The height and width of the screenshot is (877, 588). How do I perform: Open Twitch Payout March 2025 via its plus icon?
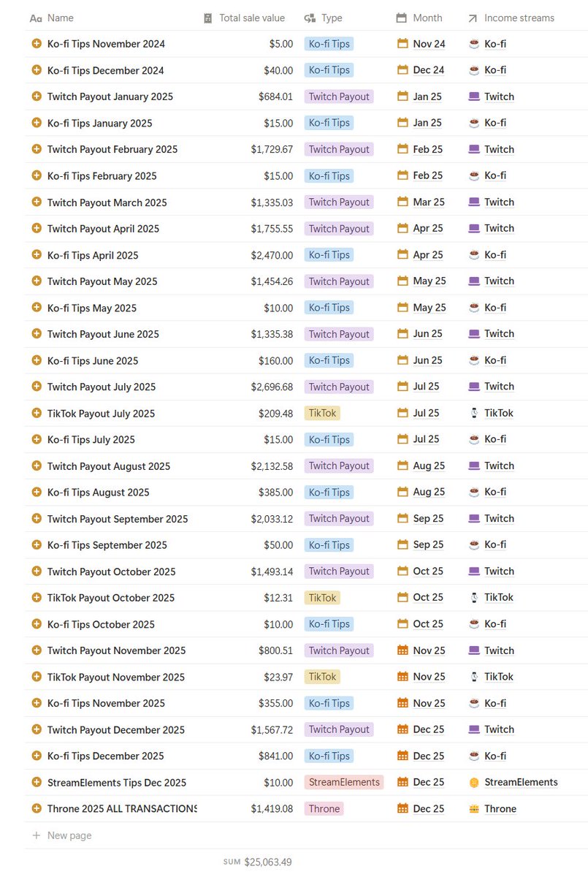tap(36, 202)
